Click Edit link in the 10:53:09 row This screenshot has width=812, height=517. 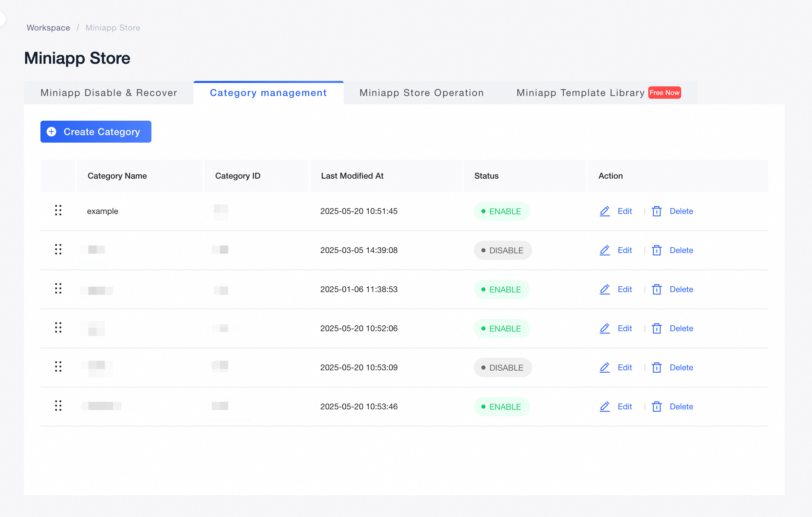pos(625,368)
